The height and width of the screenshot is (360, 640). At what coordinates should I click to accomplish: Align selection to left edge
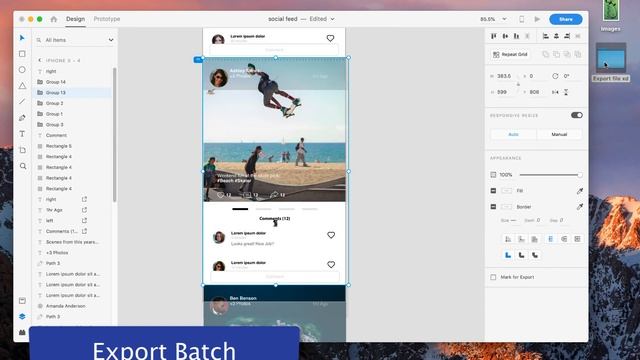pos(545,36)
